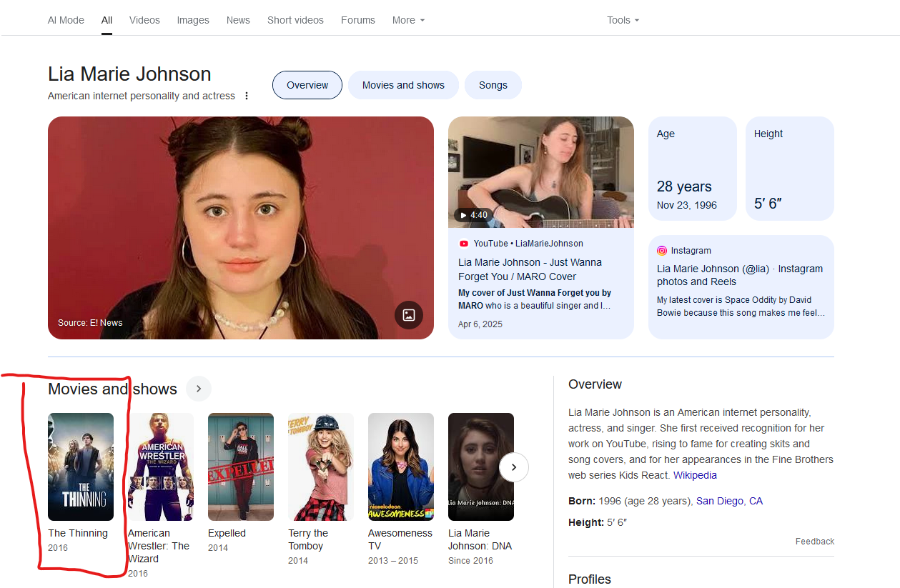Click the YouTube logo icon in the video card
The image size is (900, 588).
(464, 244)
